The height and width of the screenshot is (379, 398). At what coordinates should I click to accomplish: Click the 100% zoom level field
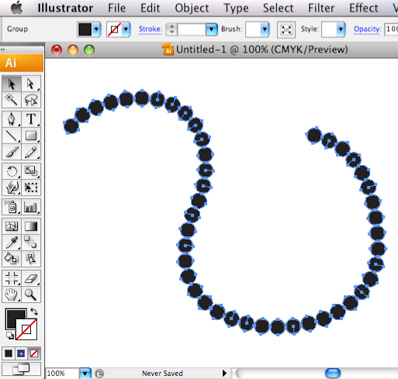62,373
